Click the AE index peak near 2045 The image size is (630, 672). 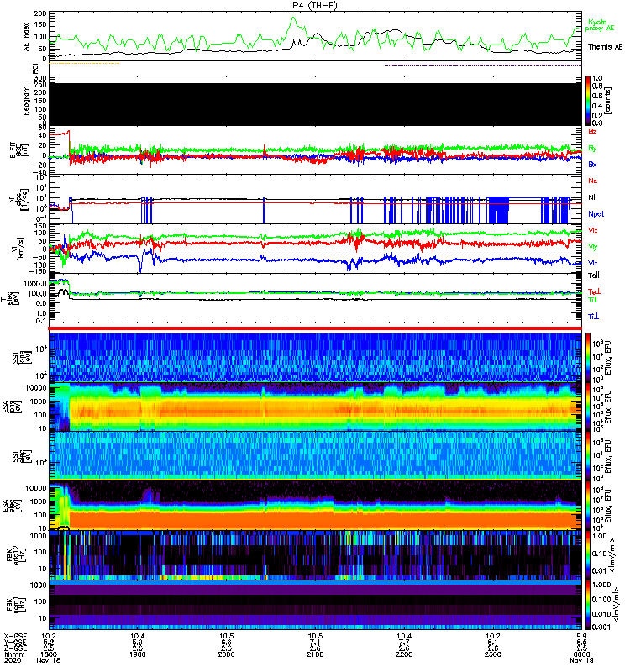[x=293, y=18]
